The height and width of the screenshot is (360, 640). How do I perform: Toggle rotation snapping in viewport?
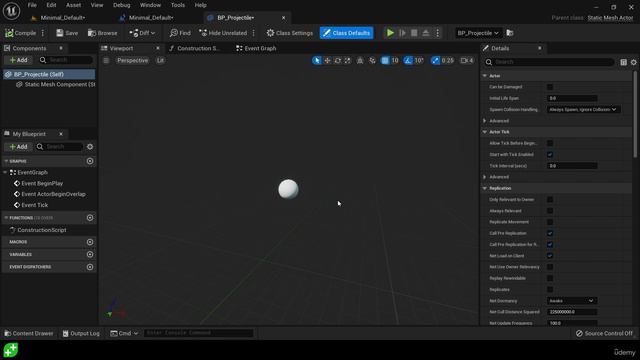[x=408, y=60]
